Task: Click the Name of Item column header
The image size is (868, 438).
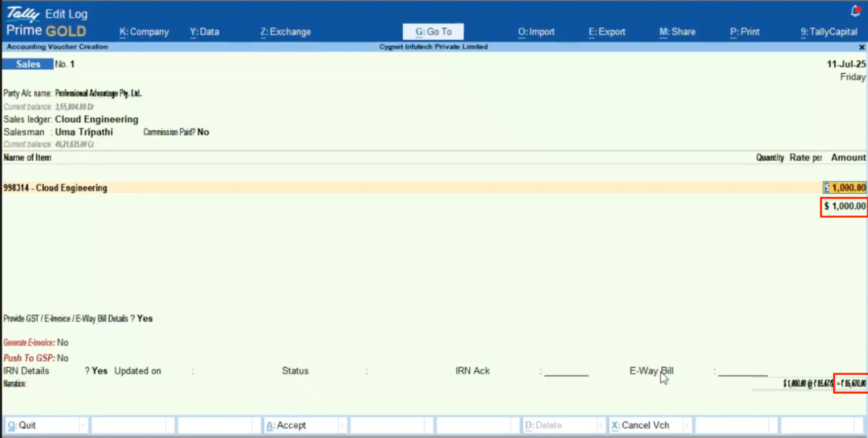Action: pos(28,157)
